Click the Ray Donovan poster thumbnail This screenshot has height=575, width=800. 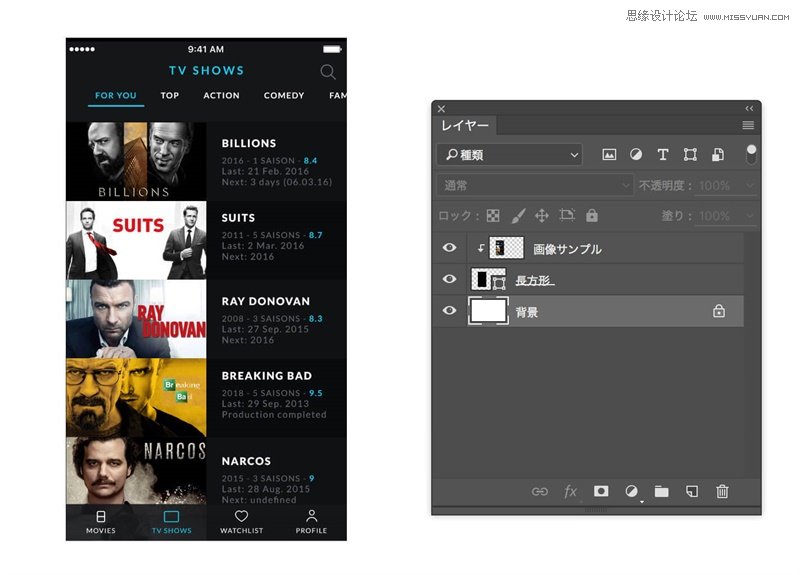pyautogui.click(x=136, y=319)
